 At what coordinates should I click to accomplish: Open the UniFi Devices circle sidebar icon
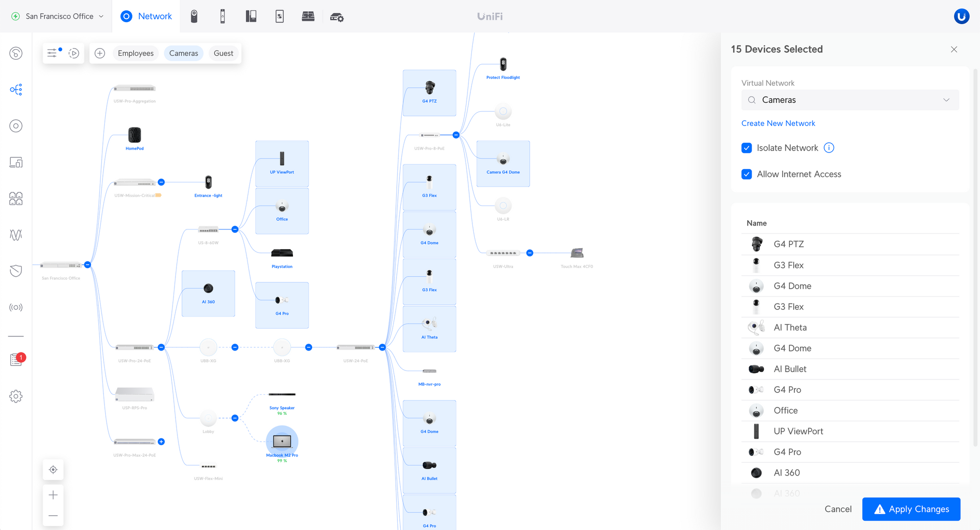[x=16, y=126]
